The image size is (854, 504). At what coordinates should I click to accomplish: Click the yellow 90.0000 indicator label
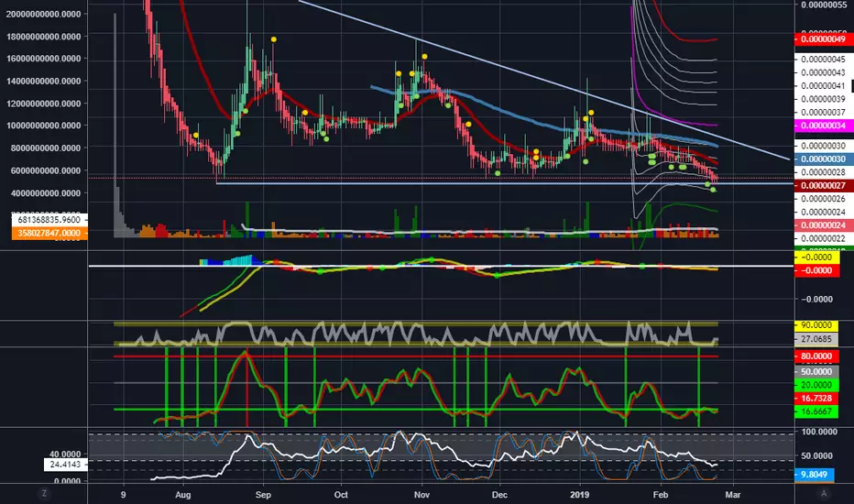click(x=817, y=325)
